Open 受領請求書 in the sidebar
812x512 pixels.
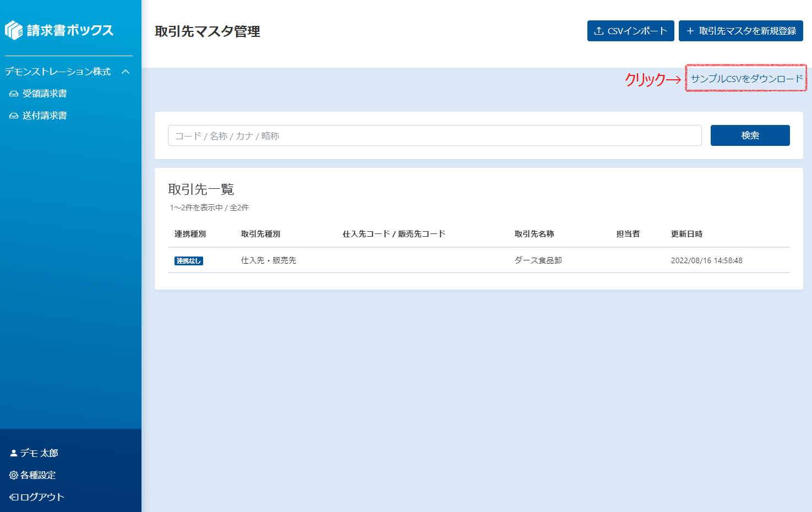(45, 94)
